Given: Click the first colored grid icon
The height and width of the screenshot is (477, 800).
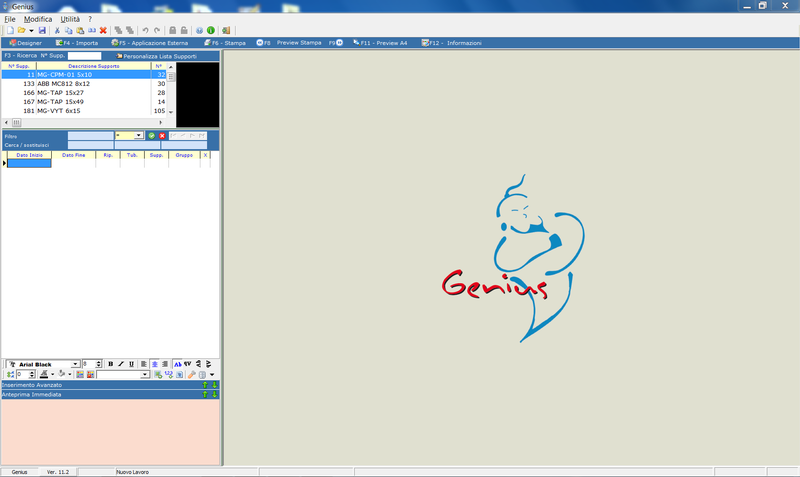Looking at the screenshot, I should (80, 374).
